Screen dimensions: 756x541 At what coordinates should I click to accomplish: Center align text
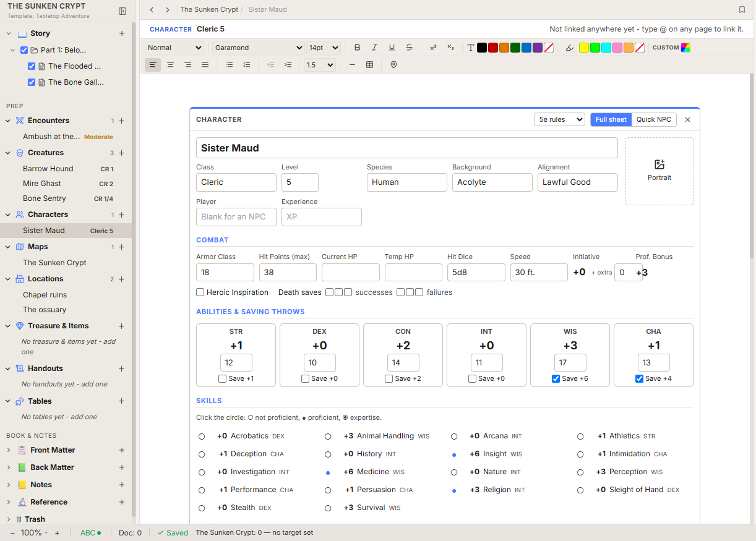(170, 65)
